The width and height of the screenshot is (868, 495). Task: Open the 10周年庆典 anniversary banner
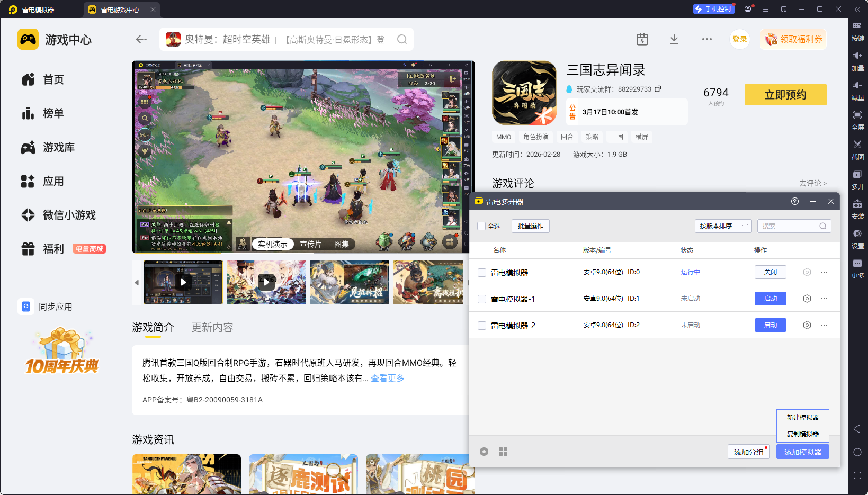pos(62,352)
